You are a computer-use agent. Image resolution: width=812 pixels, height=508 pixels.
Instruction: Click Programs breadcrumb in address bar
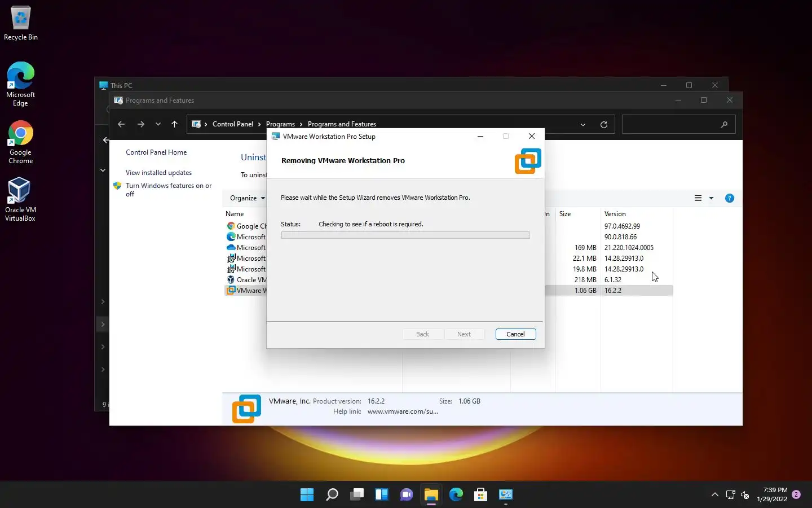[280, 124]
